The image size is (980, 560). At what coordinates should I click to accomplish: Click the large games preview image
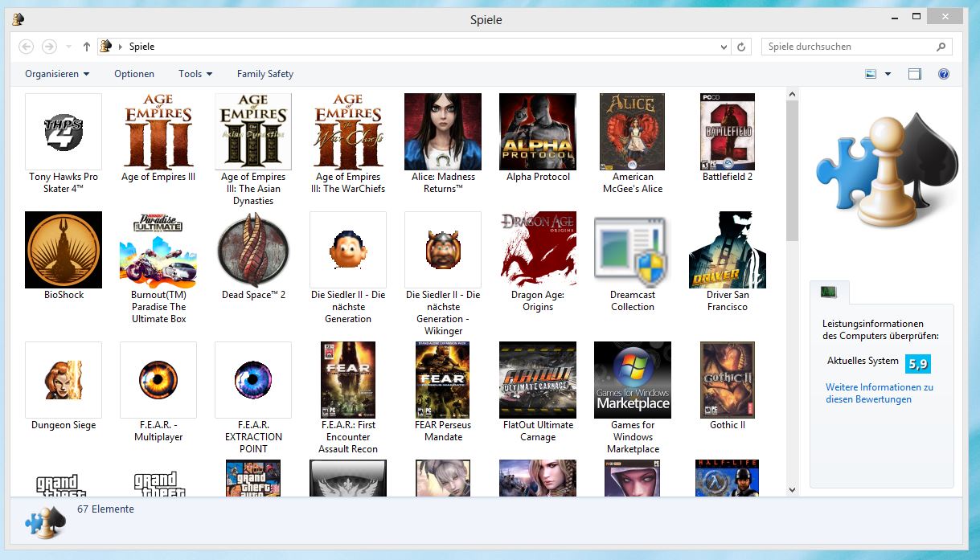886,170
